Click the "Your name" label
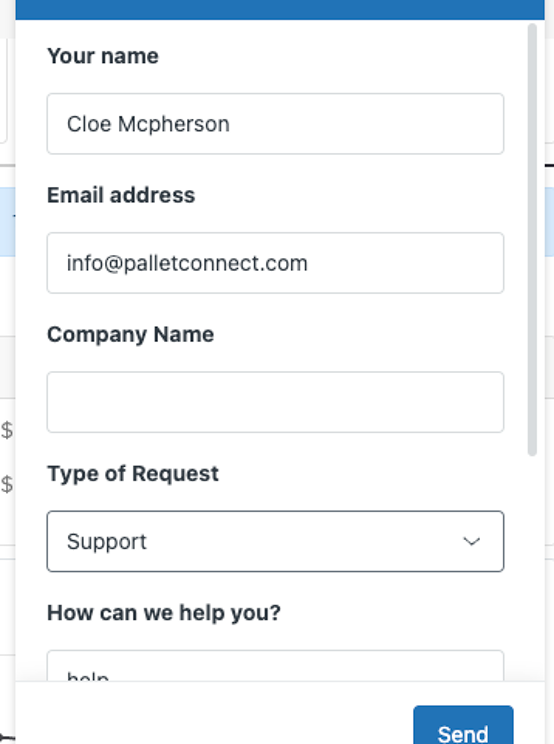This screenshot has width=554, height=744. point(102,56)
